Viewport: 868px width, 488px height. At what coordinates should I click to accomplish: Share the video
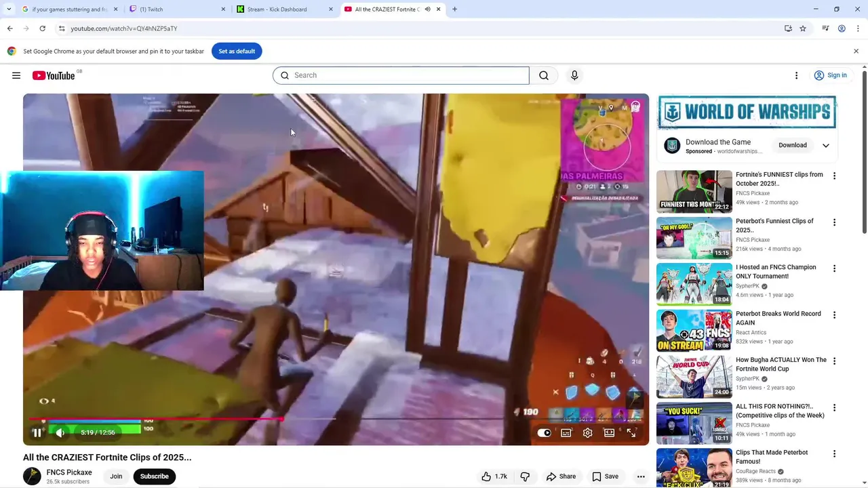561,476
